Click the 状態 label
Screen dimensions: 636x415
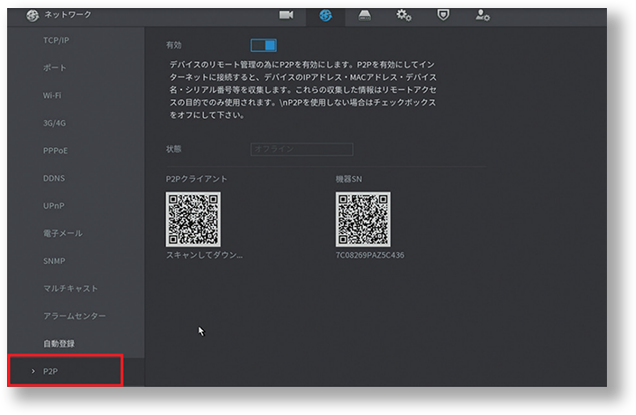174,149
